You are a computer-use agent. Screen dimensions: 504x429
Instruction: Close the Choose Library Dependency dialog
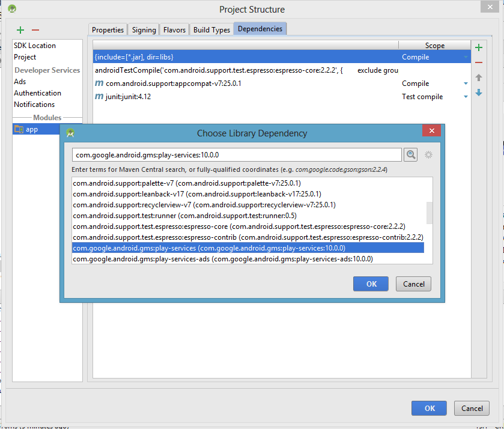432,130
